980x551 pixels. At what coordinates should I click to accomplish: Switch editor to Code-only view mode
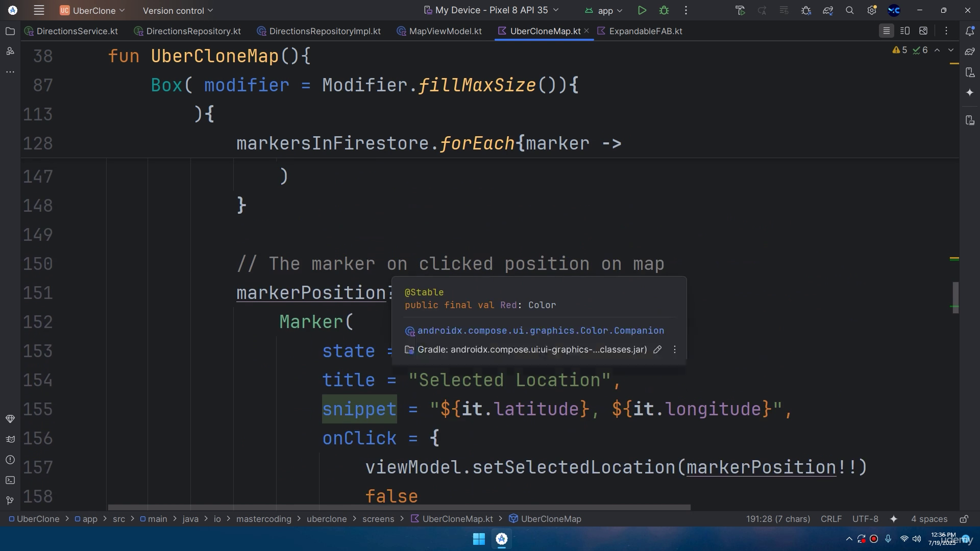click(x=887, y=31)
